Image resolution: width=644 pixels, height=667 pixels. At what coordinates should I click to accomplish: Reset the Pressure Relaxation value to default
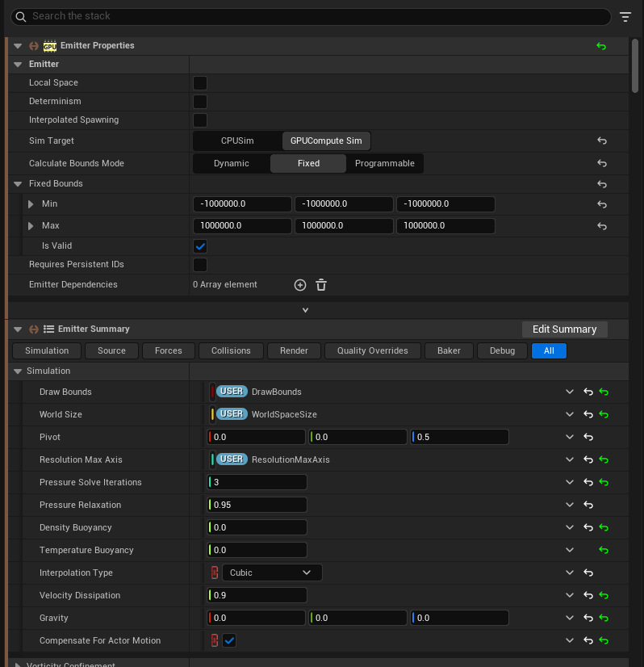pos(588,505)
